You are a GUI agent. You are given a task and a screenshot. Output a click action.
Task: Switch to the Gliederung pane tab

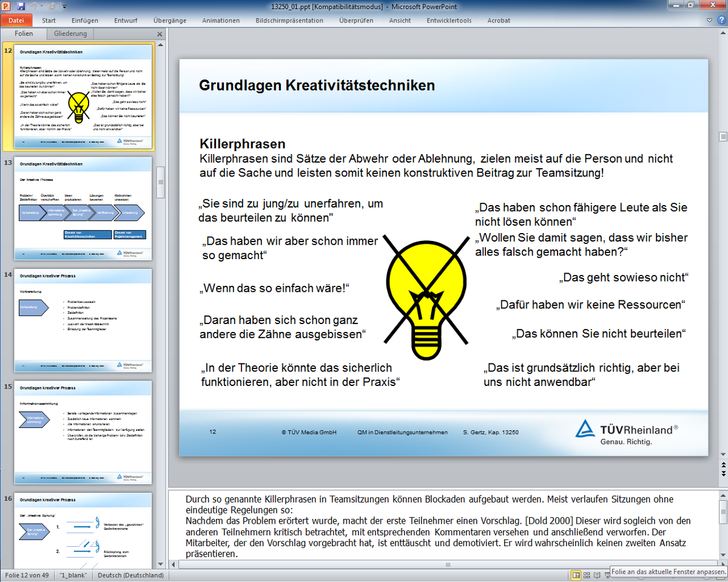(x=70, y=34)
